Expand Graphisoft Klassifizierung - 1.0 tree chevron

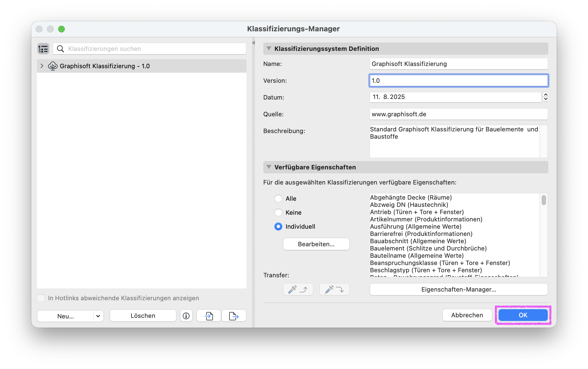point(42,66)
